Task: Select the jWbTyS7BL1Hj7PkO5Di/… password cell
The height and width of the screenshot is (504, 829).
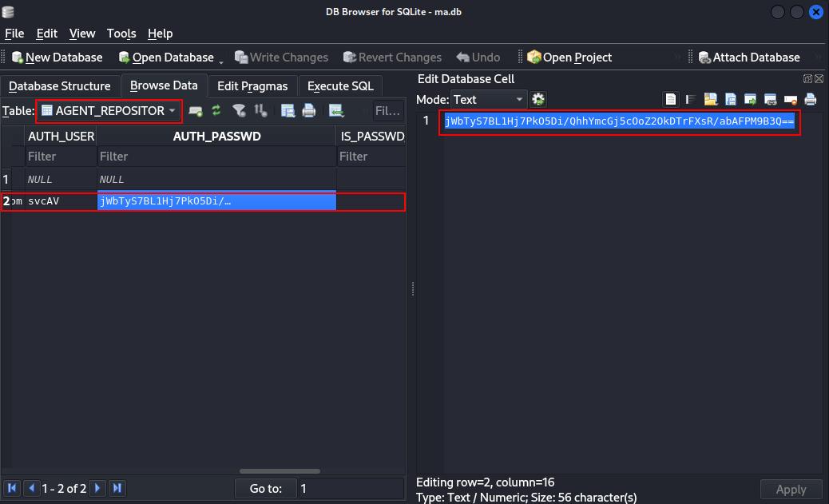Action: click(216, 201)
